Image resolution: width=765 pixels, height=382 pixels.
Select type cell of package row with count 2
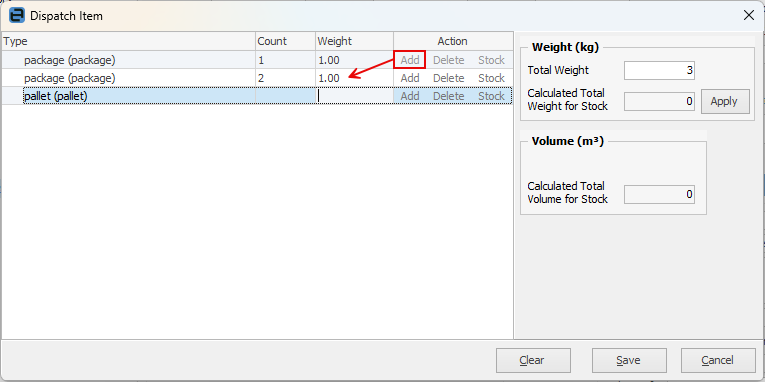(129, 78)
